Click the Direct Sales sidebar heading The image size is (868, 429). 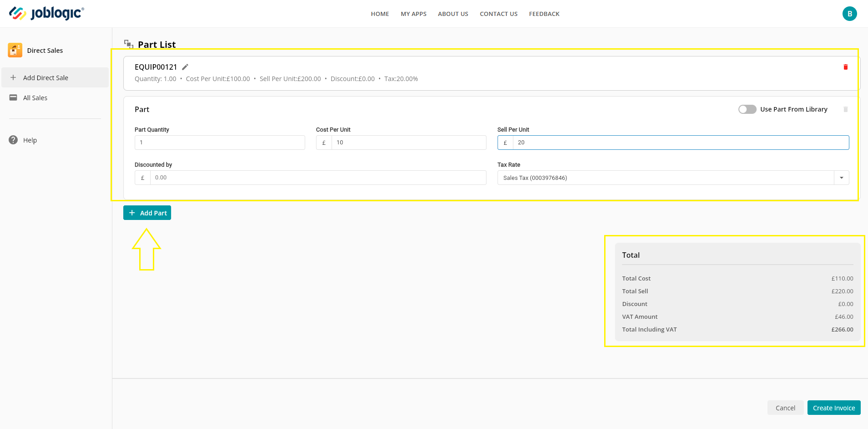tap(45, 51)
